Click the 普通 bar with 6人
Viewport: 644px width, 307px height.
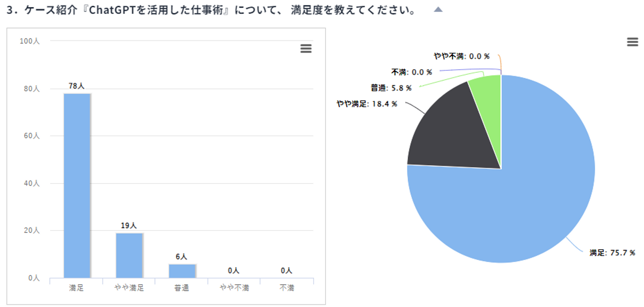coord(182,271)
